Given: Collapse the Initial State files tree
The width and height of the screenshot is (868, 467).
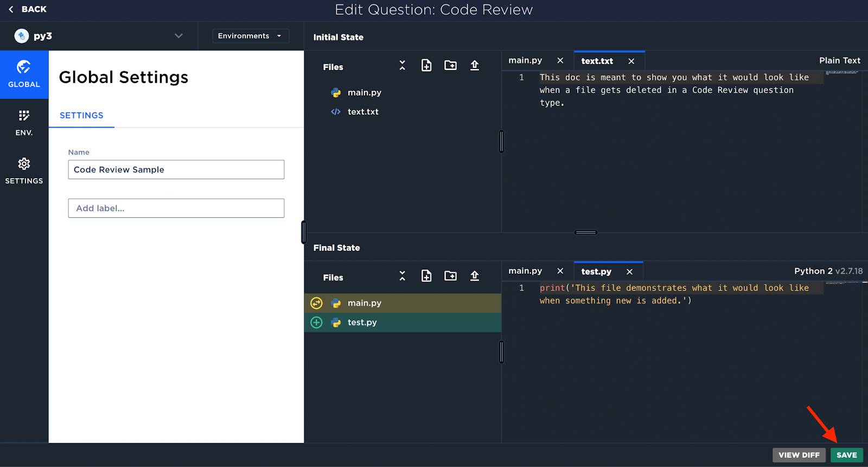Looking at the screenshot, I should (x=402, y=66).
